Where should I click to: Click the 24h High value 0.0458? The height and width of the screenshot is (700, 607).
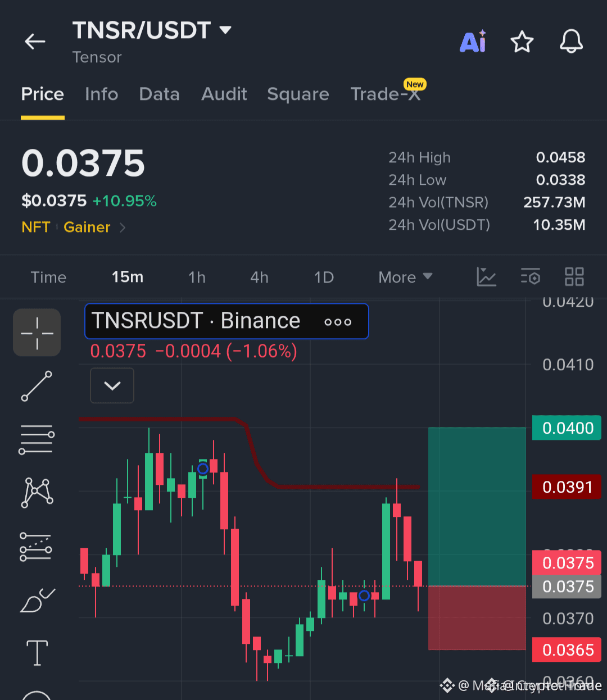click(560, 157)
